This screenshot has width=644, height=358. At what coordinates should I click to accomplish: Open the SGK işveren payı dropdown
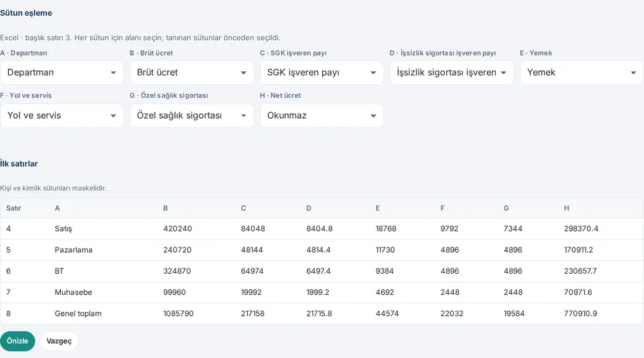click(321, 73)
